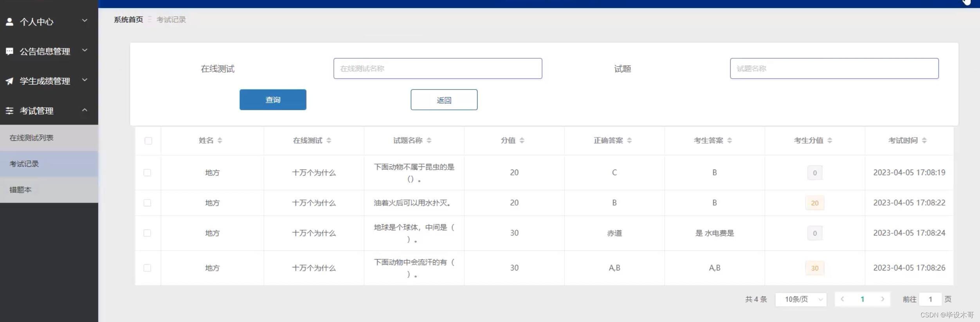Open the 公告信息管理 sidebar menu
The height and width of the screenshot is (322, 980).
[x=49, y=52]
